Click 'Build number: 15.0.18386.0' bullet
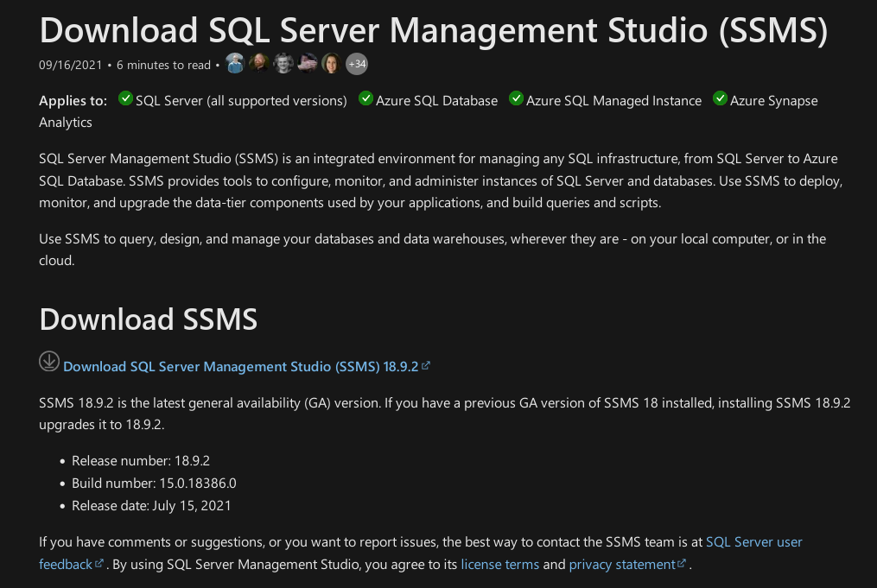The image size is (877, 588). (154, 483)
